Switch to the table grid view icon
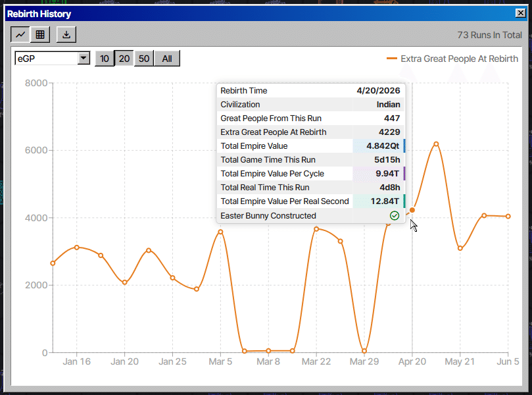 tap(40, 35)
